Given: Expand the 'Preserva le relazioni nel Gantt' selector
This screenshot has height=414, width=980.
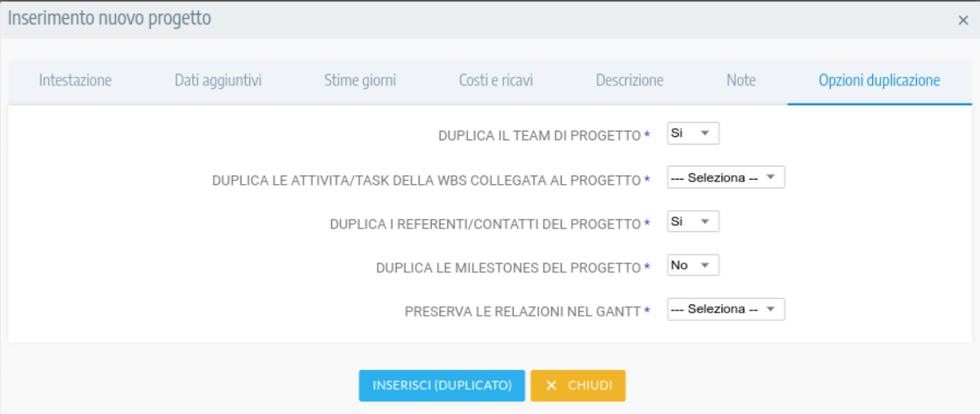Looking at the screenshot, I should click(724, 308).
